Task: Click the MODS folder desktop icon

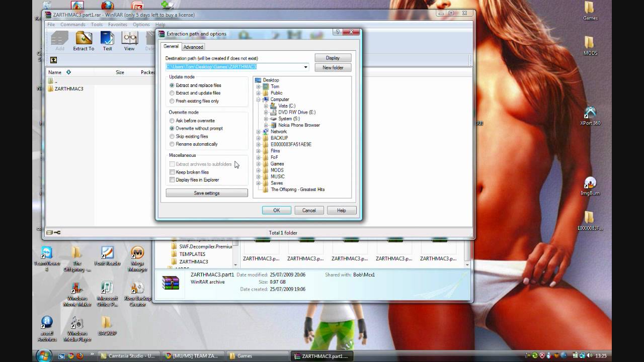Action: 590,46
